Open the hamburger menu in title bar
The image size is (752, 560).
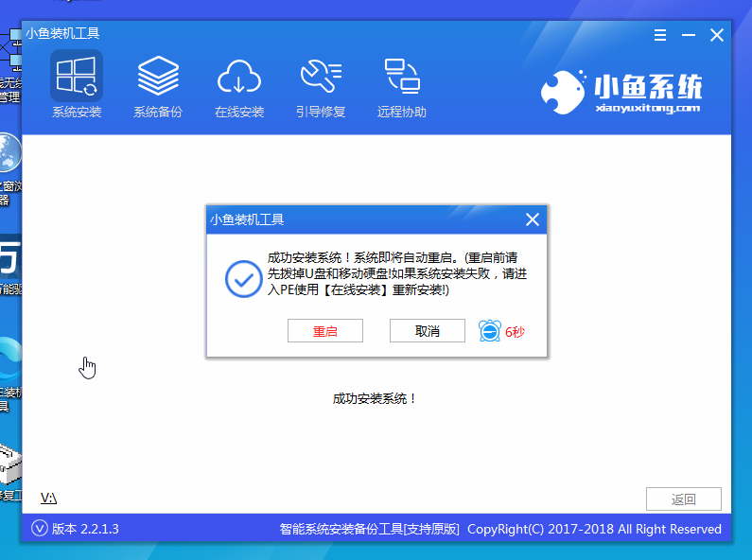point(660,35)
